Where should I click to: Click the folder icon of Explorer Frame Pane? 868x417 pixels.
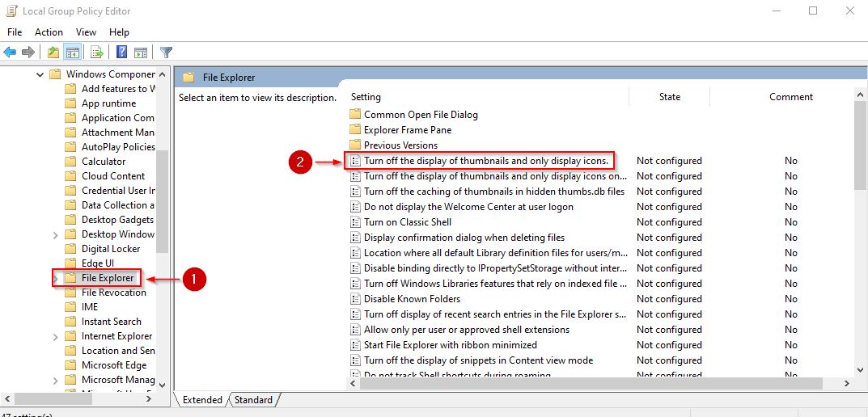pos(355,130)
